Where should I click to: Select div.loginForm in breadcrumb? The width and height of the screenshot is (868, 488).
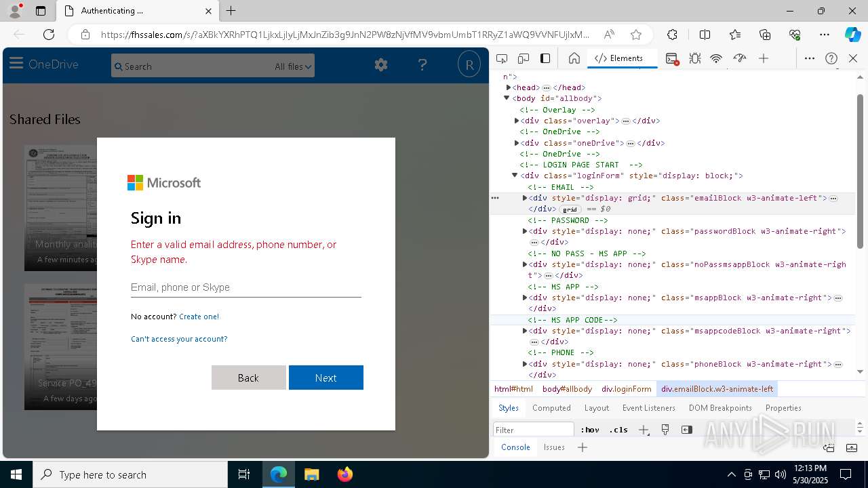click(627, 389)
